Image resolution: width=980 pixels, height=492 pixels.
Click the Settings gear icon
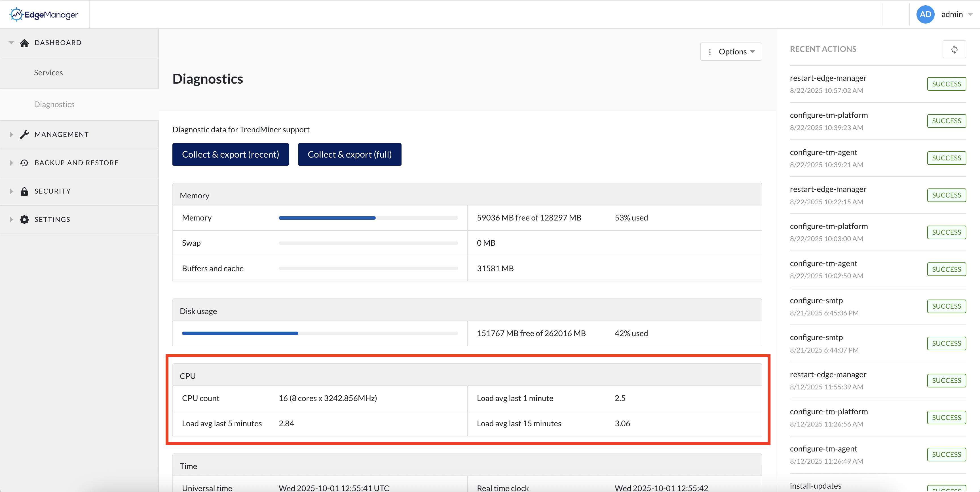point(24,220)
